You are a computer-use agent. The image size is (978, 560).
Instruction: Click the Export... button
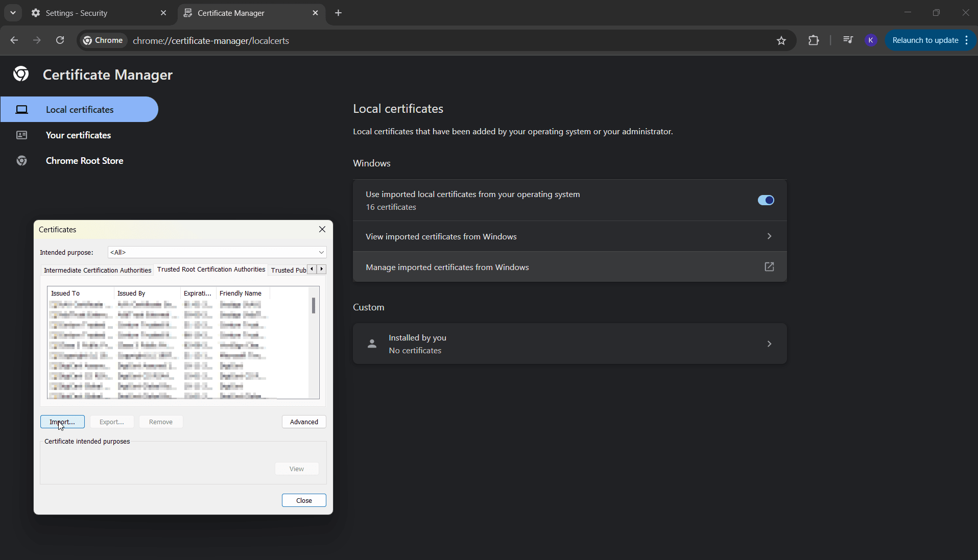pos(112,422)
